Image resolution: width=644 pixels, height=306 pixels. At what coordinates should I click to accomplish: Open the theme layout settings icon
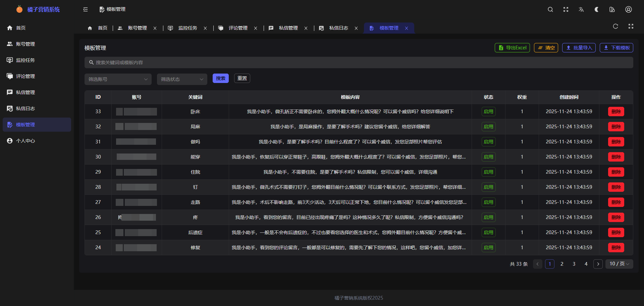612,9
